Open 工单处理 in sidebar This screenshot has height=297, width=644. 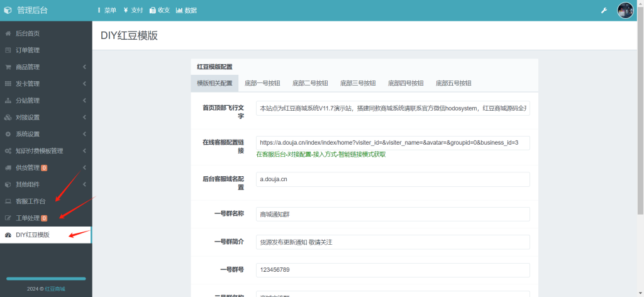point(45,218)
